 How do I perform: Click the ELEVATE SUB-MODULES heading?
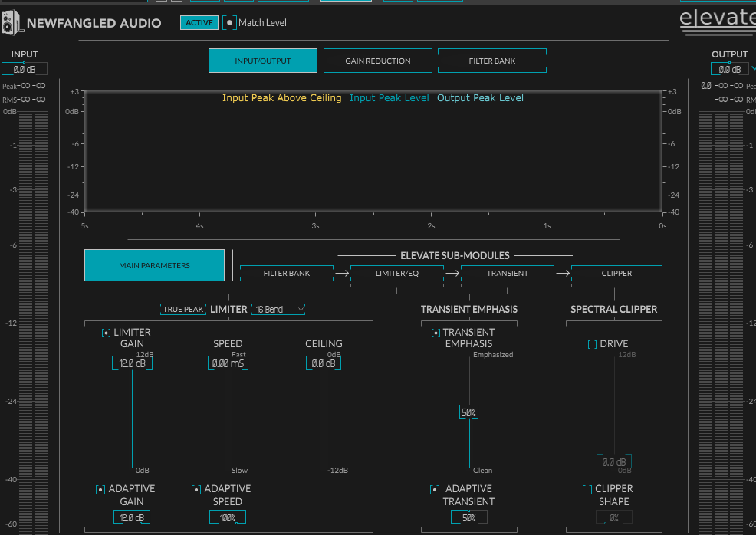click(x=455, y=255)
